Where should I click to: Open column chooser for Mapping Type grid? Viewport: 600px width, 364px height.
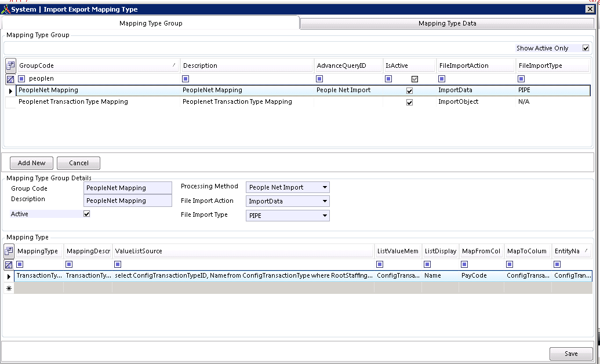9,251
